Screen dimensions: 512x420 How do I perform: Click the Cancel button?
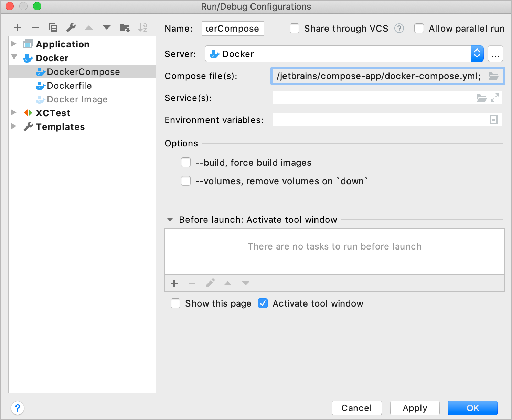click(x=357, y=408)
